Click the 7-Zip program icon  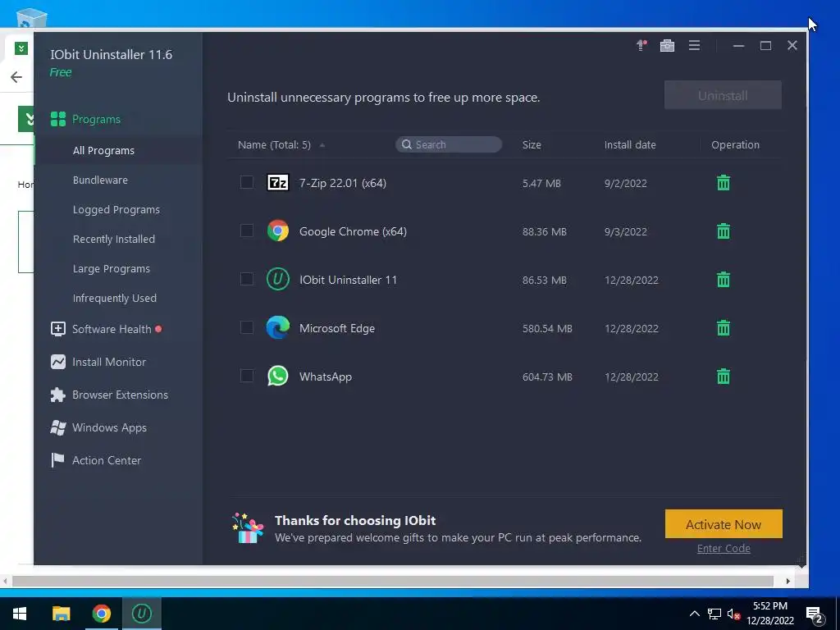pos(278,183)
